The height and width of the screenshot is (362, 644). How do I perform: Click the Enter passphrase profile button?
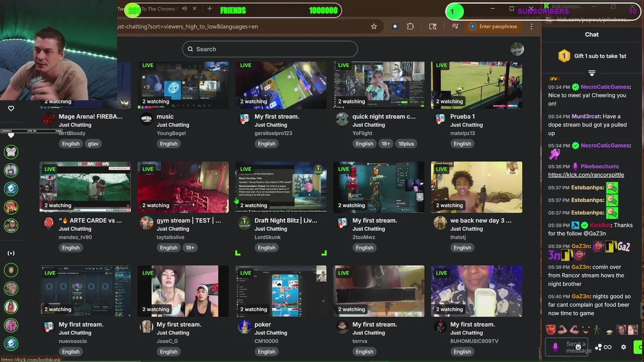(x=493, y=27)
